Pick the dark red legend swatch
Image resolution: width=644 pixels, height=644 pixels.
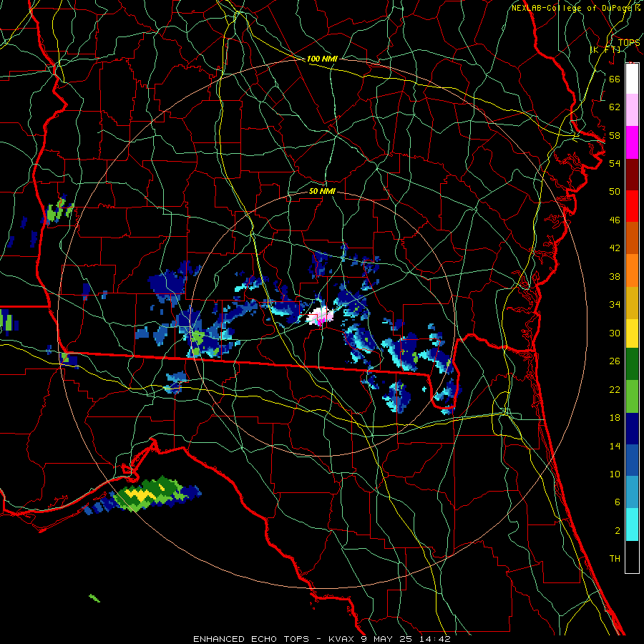[x=632, y=175]
